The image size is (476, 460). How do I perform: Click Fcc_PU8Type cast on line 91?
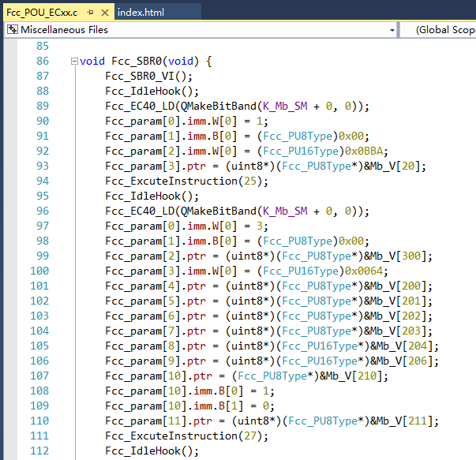click(x=298, y=137)
